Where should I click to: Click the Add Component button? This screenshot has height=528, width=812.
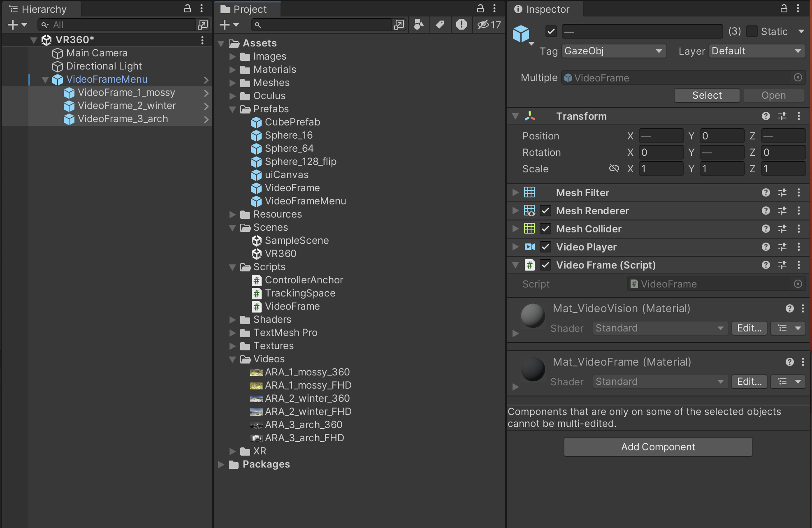[658, 447]
